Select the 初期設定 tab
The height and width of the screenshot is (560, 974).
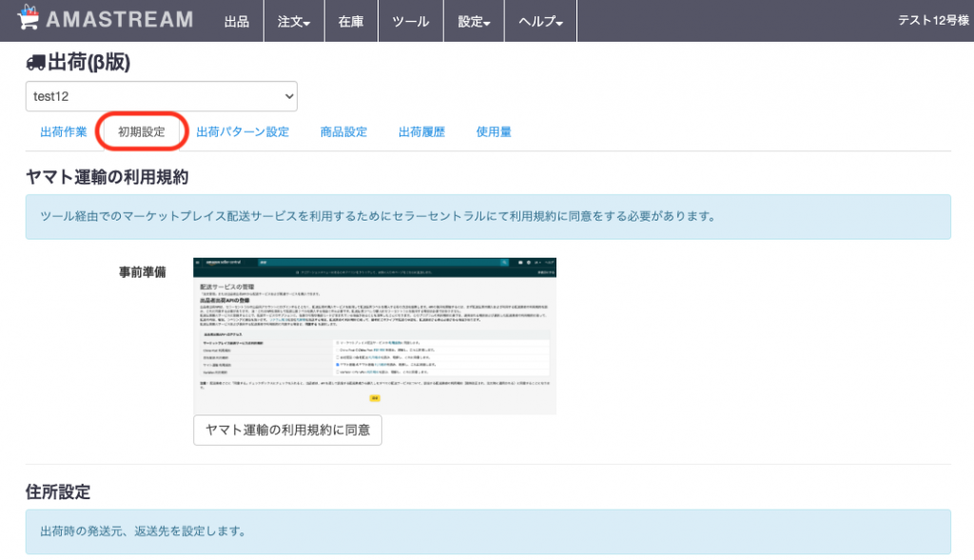[x=142, y=132]
